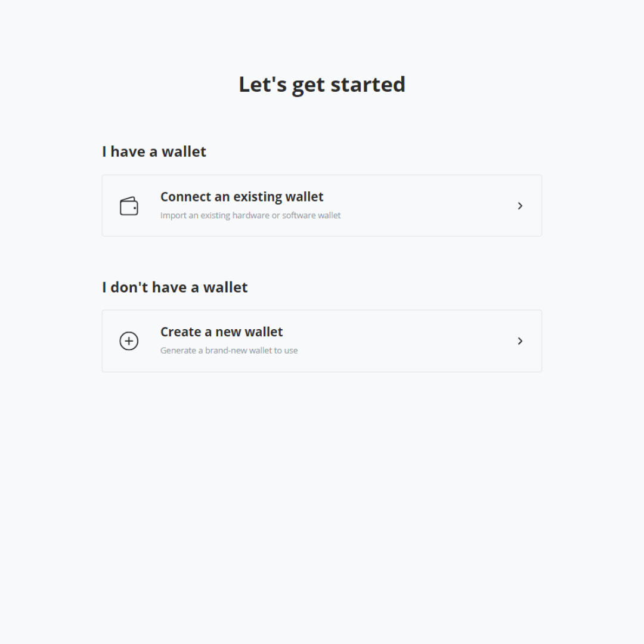Choose the generate new wallet option
Viewport: 644px width, 644px height.
(322, 341)
